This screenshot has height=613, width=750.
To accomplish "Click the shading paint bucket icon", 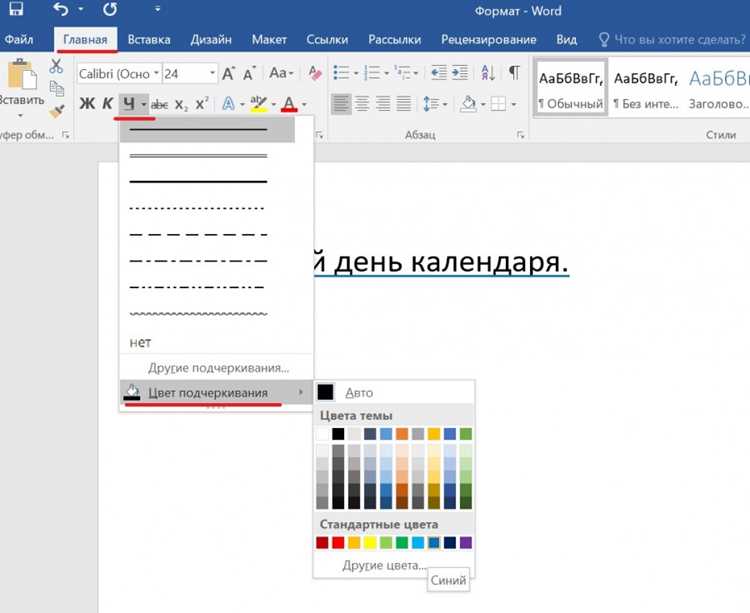I will [468, 104].
